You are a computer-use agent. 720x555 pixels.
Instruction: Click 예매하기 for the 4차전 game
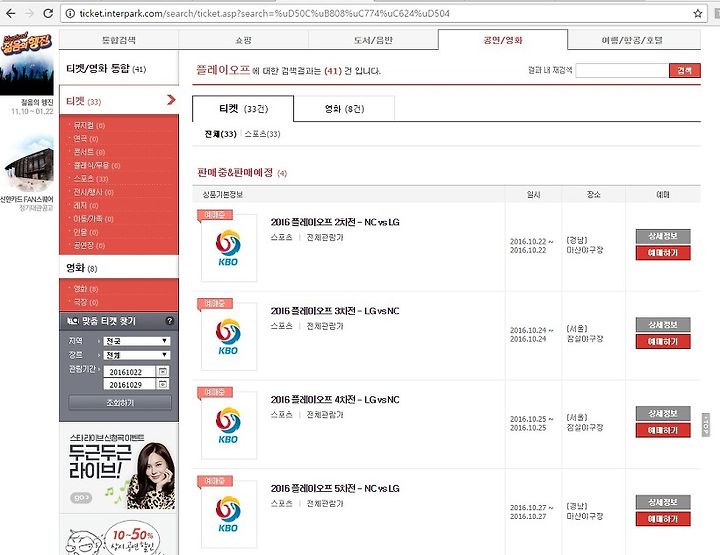663,430
